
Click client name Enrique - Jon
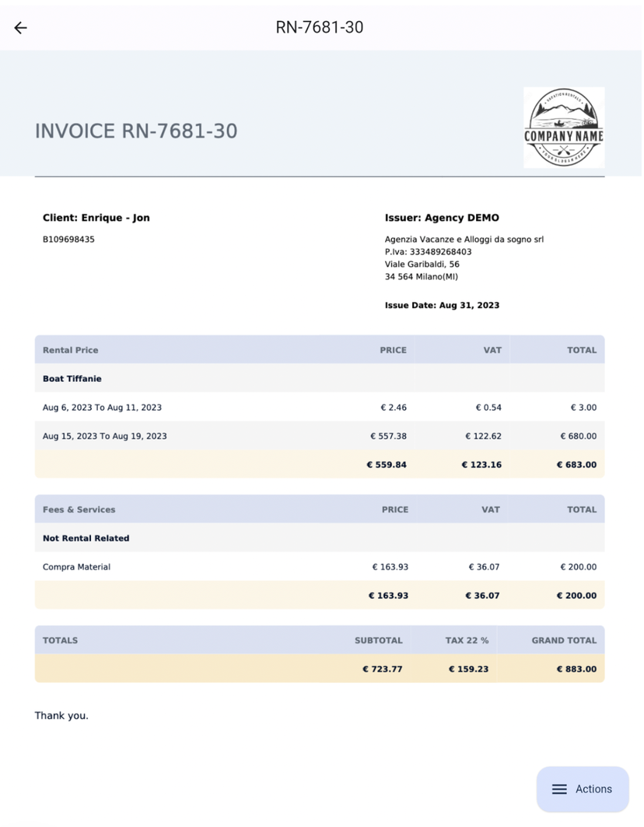(116, 218)
